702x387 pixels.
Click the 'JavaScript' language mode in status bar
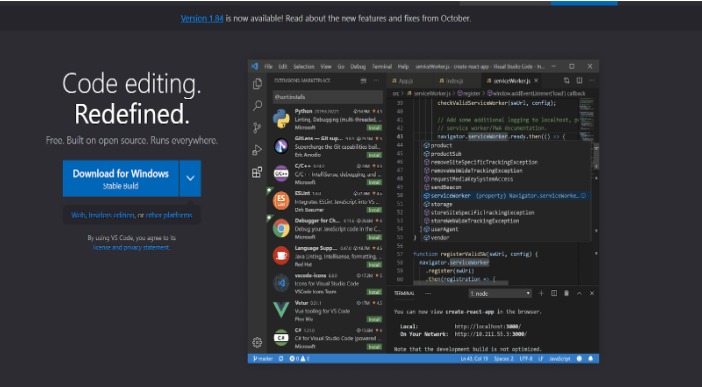560,359
